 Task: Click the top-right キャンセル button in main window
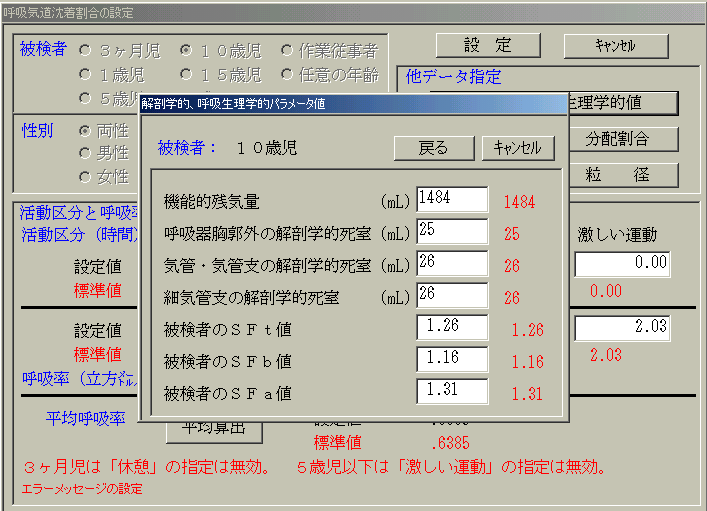[615, 46]
